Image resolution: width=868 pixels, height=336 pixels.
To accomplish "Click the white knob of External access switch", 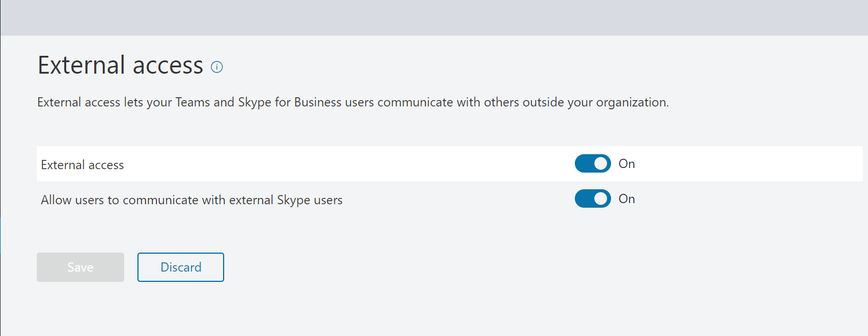I will tap(601, 164).
